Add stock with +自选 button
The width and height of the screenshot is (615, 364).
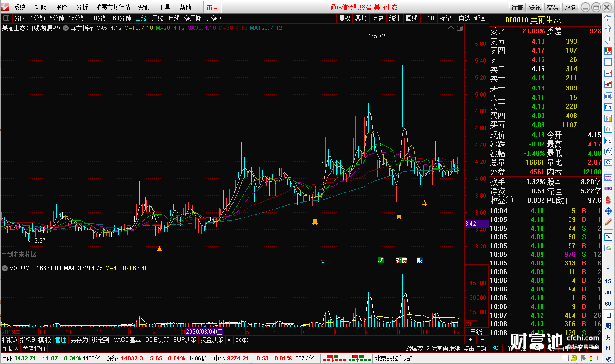[x=462, y=18]
